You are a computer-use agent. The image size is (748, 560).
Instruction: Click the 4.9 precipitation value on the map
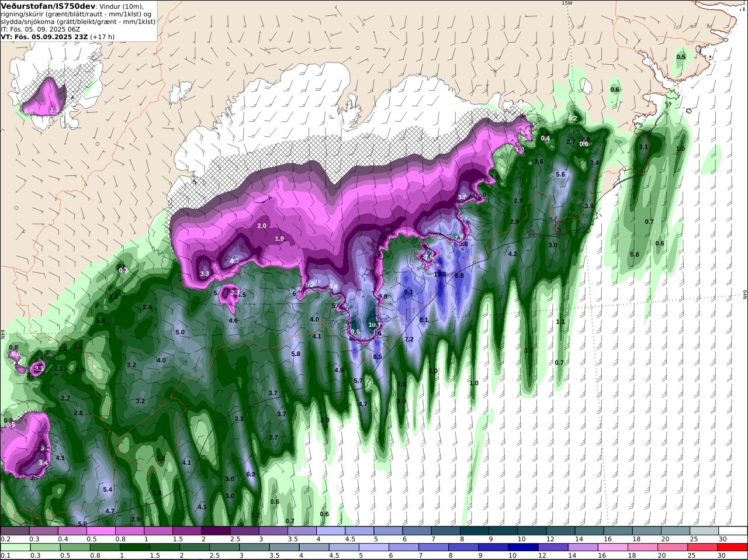coord(339,370)
